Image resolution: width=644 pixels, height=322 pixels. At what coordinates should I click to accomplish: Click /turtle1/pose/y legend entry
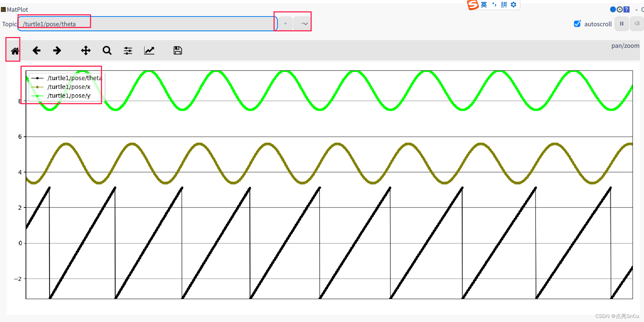[x=61, y=96]
